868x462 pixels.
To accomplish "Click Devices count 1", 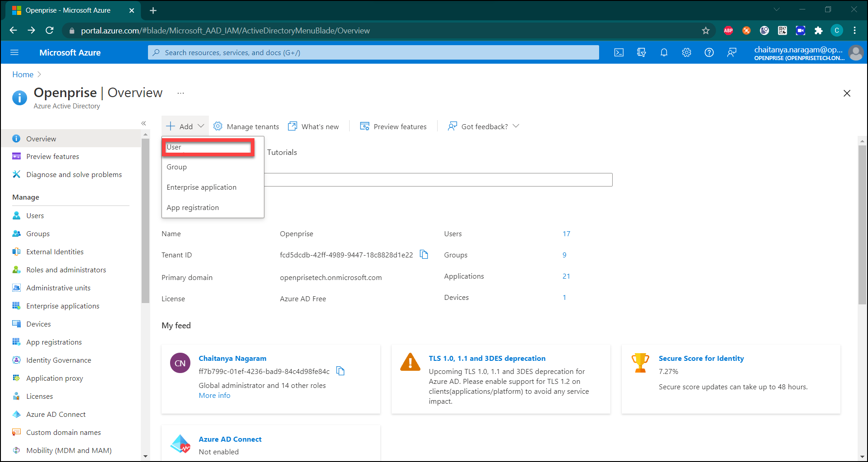I will click(564, 297).
